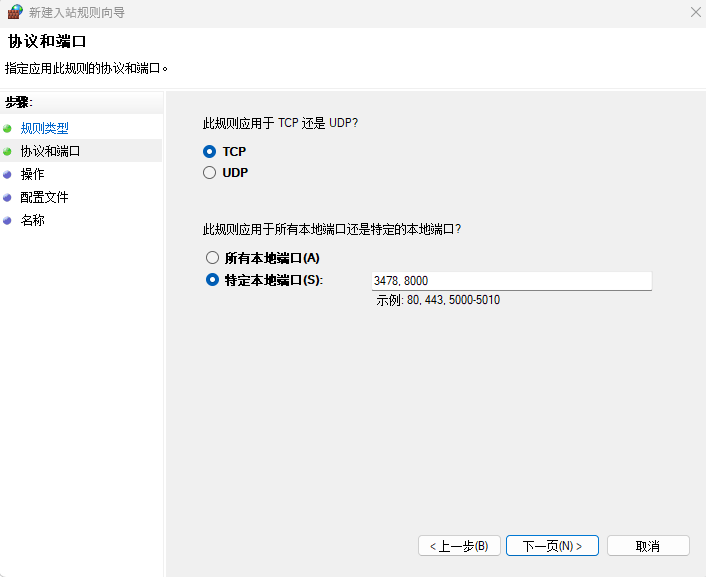The image size is (706, 577).
Task: Click purple bullet beside 操作
Action: pos(7,174)
